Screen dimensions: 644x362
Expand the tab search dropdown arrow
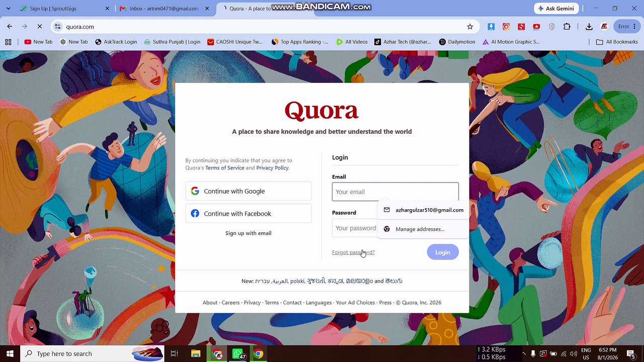point(8,9)
